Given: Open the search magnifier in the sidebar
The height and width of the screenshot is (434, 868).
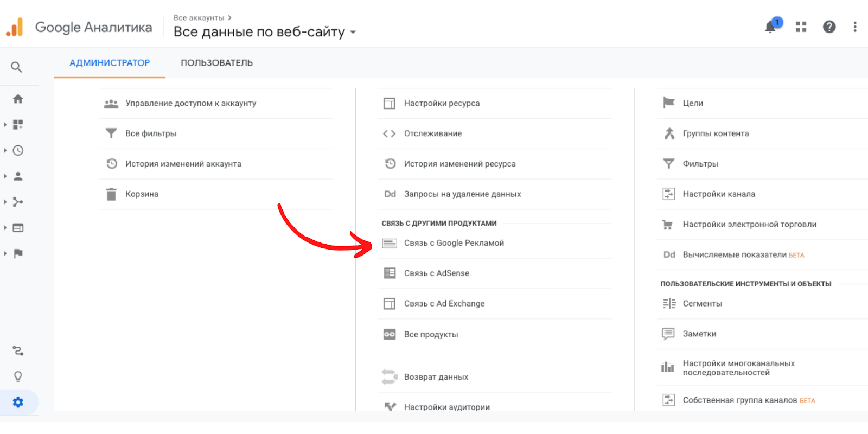Looking at the screenshot, I should [x=17, y=67].
